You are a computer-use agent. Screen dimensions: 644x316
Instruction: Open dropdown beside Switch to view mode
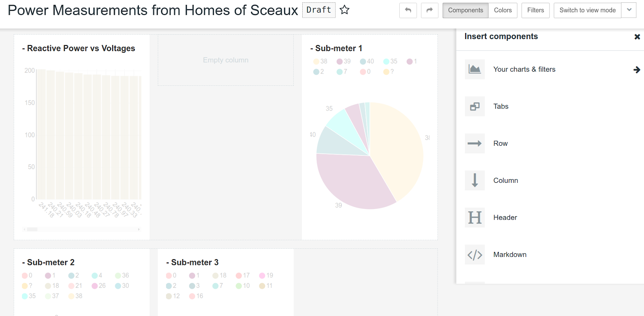[629, 10]
